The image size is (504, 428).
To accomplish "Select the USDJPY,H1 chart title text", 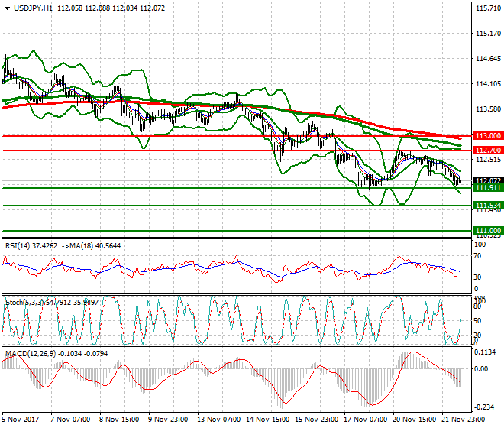I will [34, 8].
